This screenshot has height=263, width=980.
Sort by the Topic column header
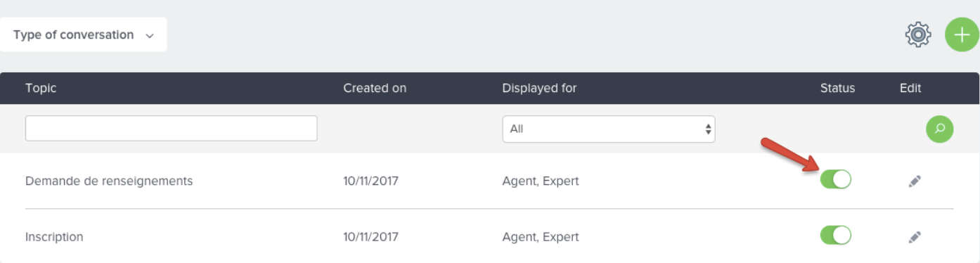tap(41, 89)
